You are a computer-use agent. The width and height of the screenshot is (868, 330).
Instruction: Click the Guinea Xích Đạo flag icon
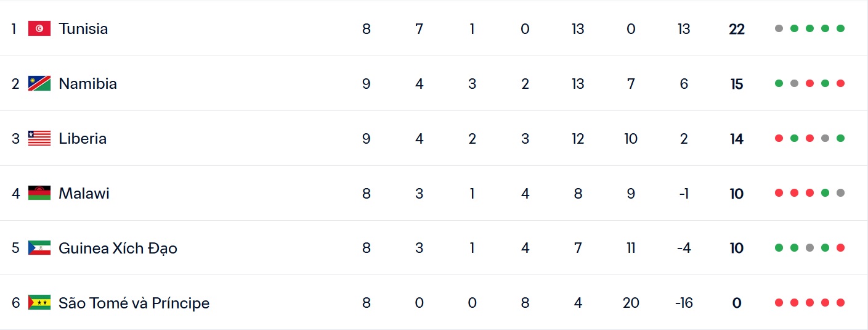(39, 248)
